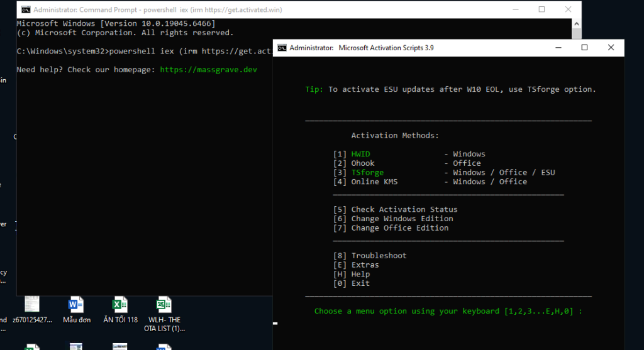Click the Microsoft Activation Scripts window icon
Screen dimensions: 644x350
tap(282, 47)
